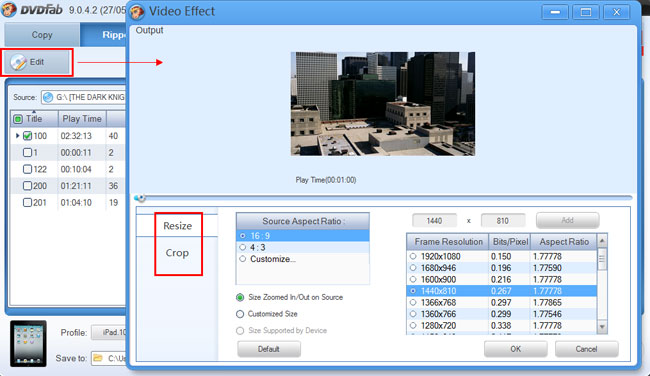Viewport: 650px width, 376px height.
Task: Toggle the select-all Title header checkbox
Action: [18, 119]
